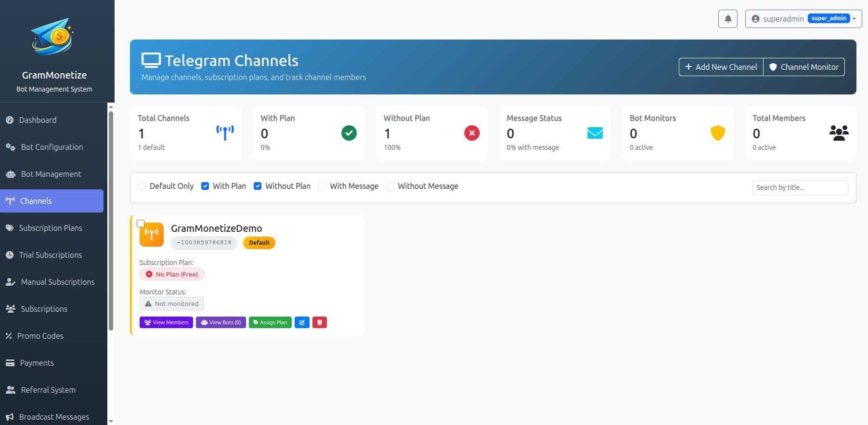Click the green Assign Plan button
Viewport: 868px width, 425px height.
(x=270, y=322)
